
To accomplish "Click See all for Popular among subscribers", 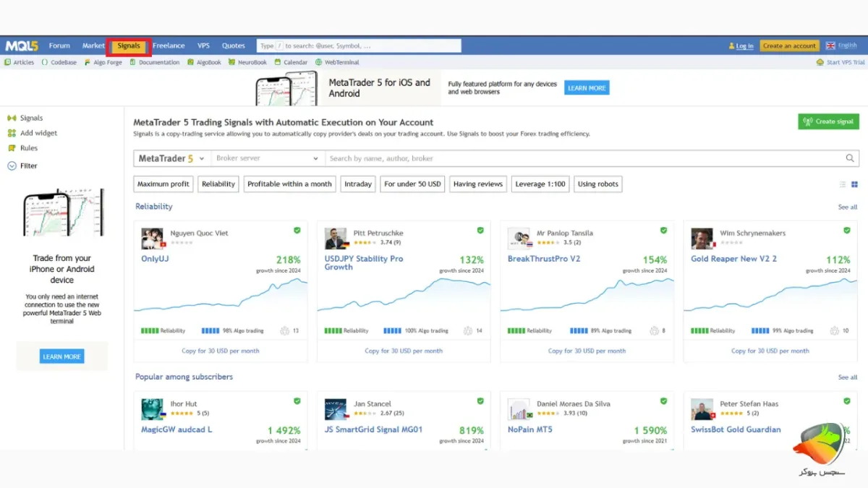I will click(x=848, y=377).
